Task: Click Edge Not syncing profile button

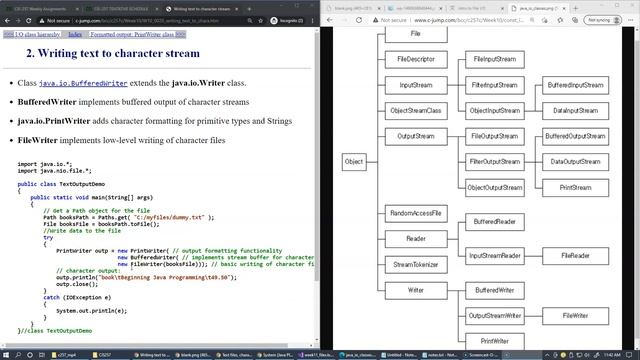Action: (602, 20)
